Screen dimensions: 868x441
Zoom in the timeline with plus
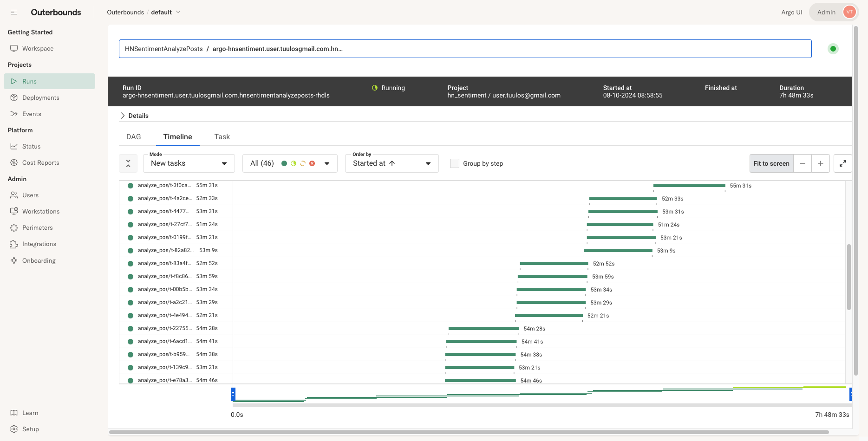[x=821, y=163]
